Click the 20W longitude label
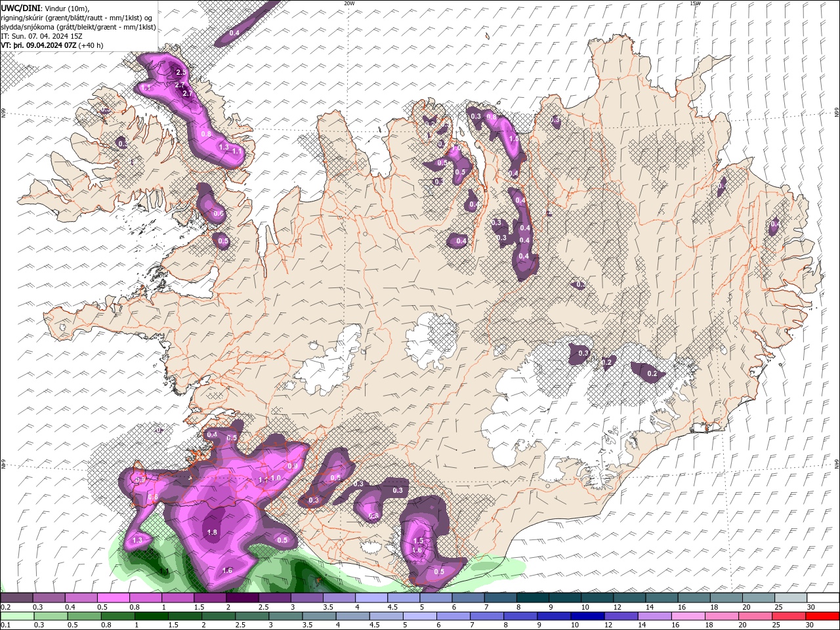Image resolution: width=840 pixels, height=630 pixels. tap(349, 3)
